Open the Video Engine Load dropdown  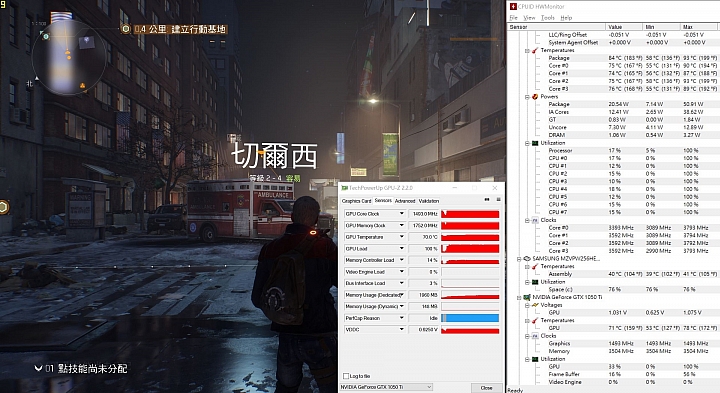(x=401, y=272)
